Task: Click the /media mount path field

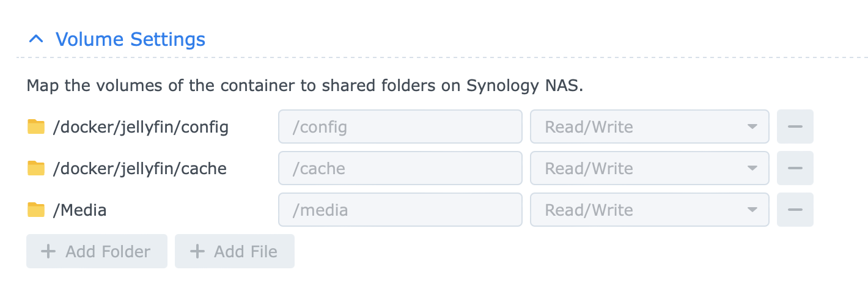Action: click(x=400, y=210)
